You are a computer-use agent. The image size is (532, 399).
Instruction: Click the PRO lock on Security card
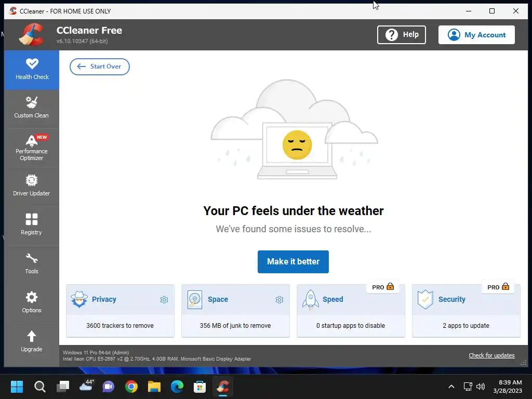click(506, 286)
